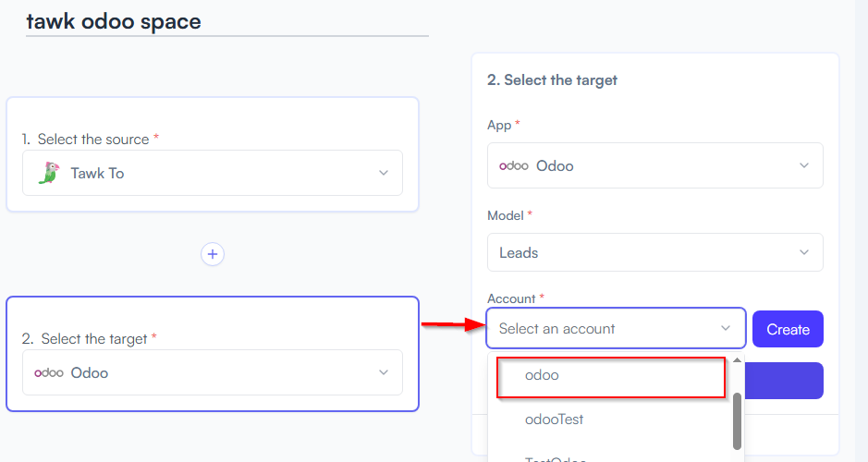Click the Create account button

click(x=788, y=329)
